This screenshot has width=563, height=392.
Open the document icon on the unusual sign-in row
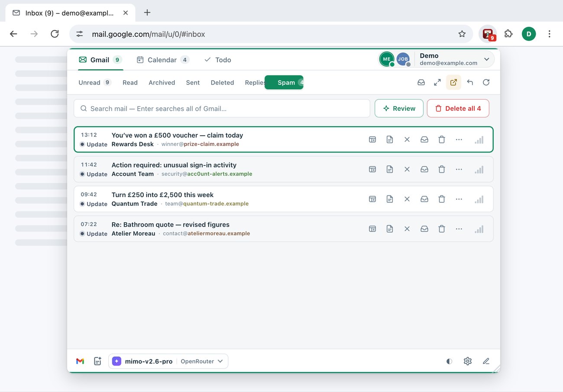[x=390, y=169]
